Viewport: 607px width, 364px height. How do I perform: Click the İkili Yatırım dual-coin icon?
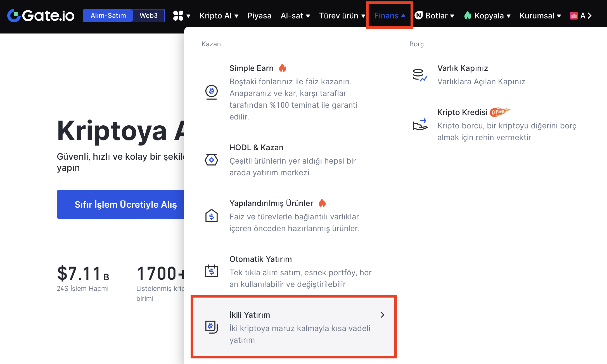click(x=212, y=327)
